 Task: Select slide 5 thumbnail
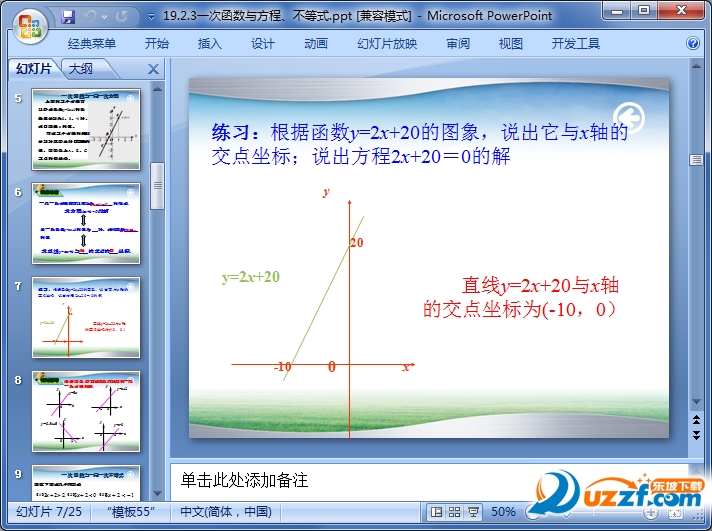click(x=86, y=129)
